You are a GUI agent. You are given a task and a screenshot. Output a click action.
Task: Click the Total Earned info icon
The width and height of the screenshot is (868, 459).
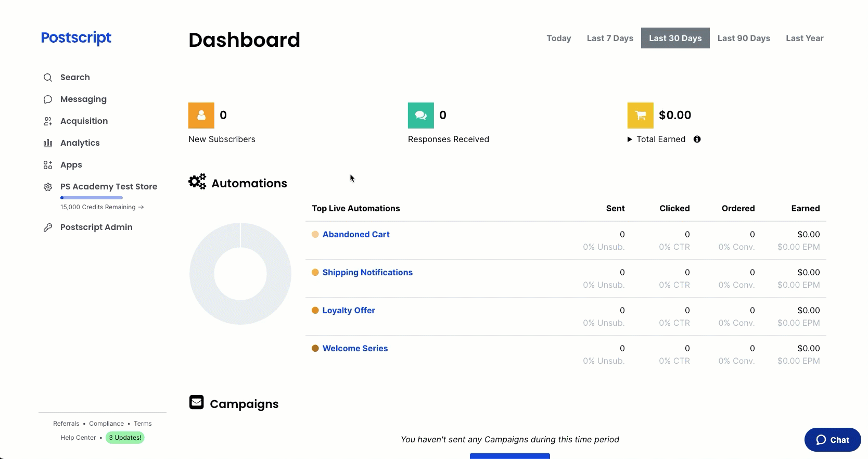tap(697, 139)
